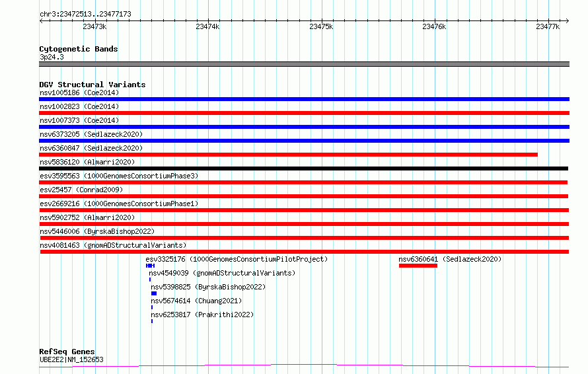Open the nsv6253817 (Prakrithi2022) label

[x=202, y=315]
